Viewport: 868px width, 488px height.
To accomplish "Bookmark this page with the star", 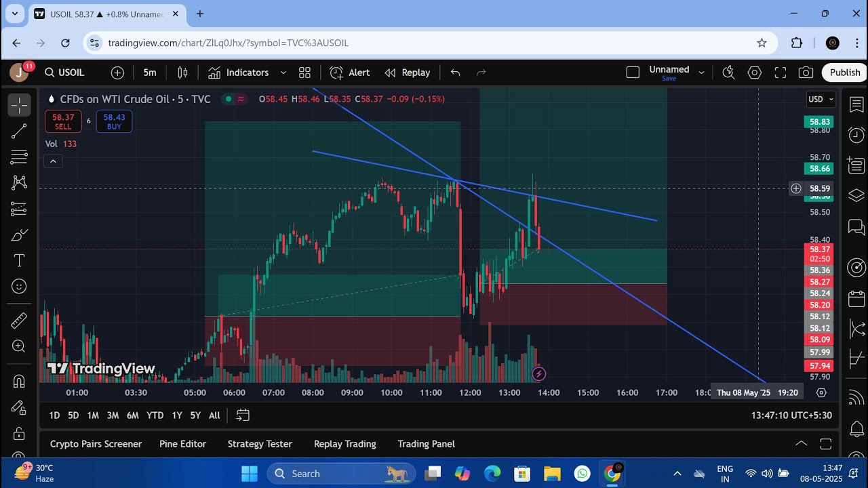I will pyautogui.click(x=762, y=43).
